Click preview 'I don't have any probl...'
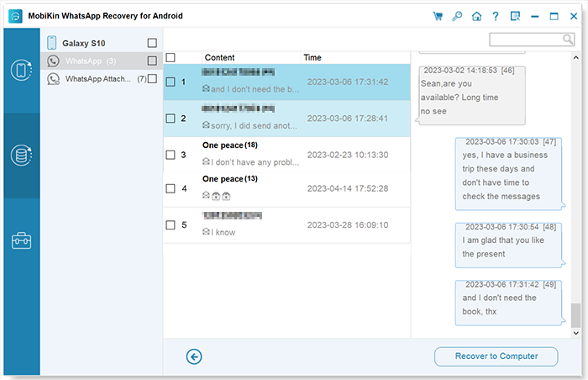The width and height of the screenshot is (588, 380). click(x=255, y=162)
